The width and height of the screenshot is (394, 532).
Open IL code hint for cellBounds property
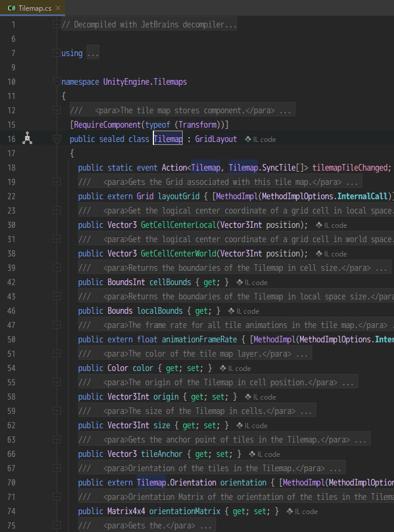pos(252,283)
